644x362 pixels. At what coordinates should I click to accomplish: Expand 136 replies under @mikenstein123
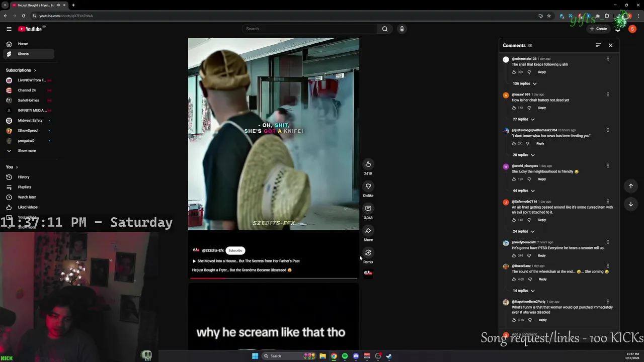pos(525,83)
